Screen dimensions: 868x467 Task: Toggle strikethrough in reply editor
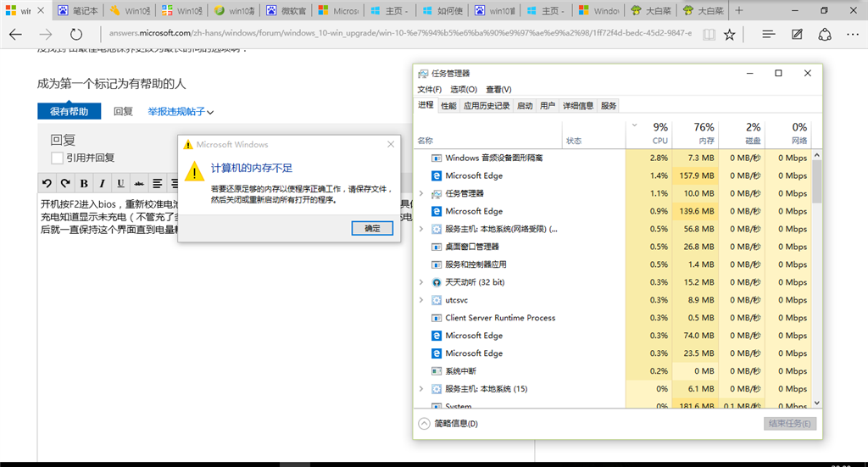[139, 183]
